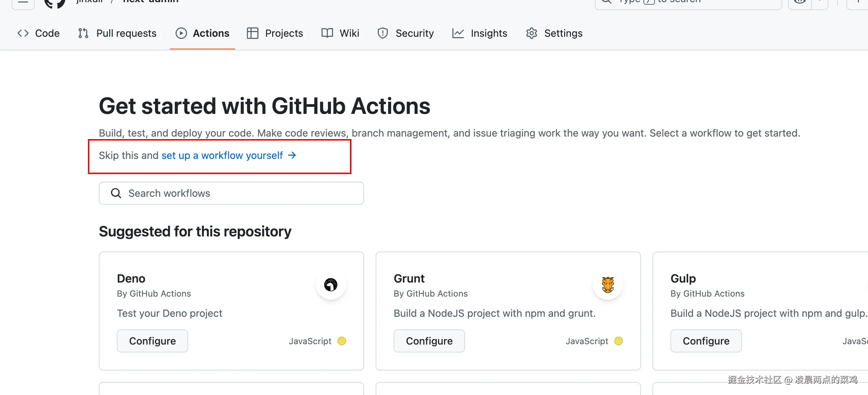Click the npm and grunt description text
The image size is (868, 395).
coord(495,313)
